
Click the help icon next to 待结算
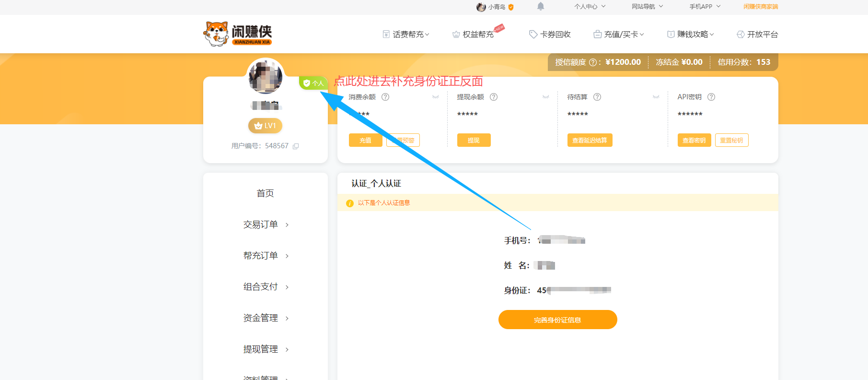pos(597,97)
